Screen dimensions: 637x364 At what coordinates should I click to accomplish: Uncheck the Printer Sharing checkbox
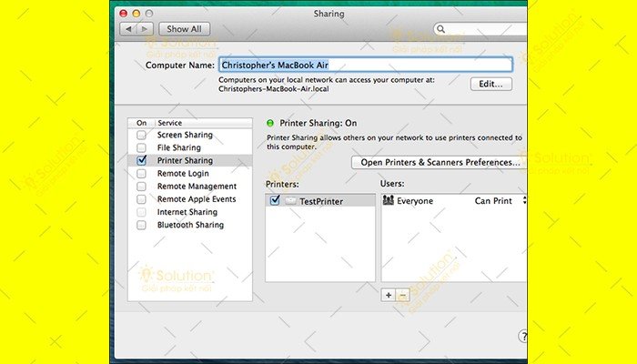[x=141, y=160]
